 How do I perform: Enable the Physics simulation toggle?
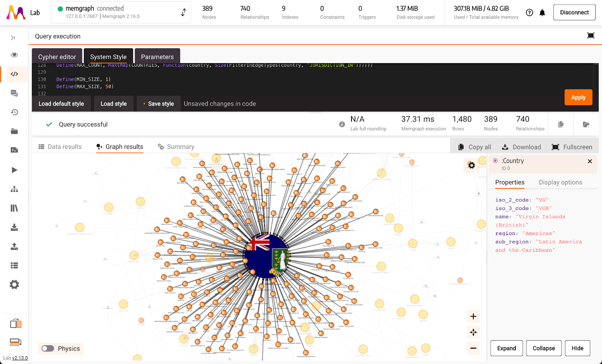coord(47,349)
